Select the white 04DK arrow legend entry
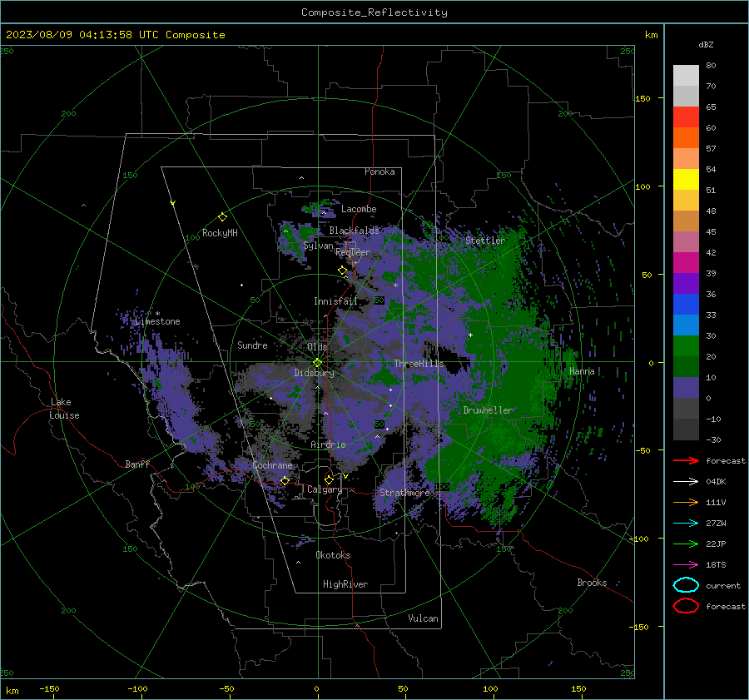This screenshot has width=749, height=700. point(686,482)
